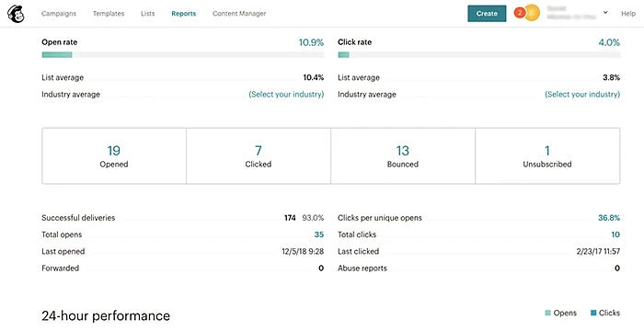Viewport: 644px width, 331px height.
Task: Switch to Lists section
Action: pyautogui.click(x=148, y=14)
